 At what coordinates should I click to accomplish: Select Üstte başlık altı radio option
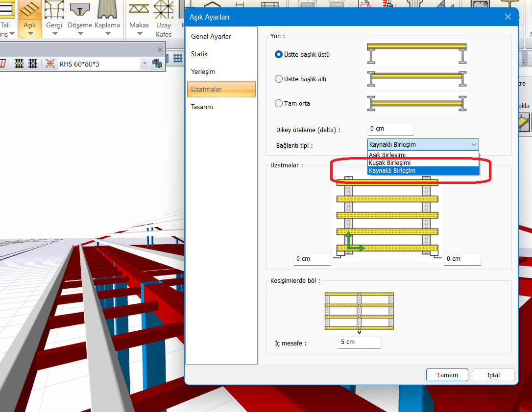tap(279, 79)
